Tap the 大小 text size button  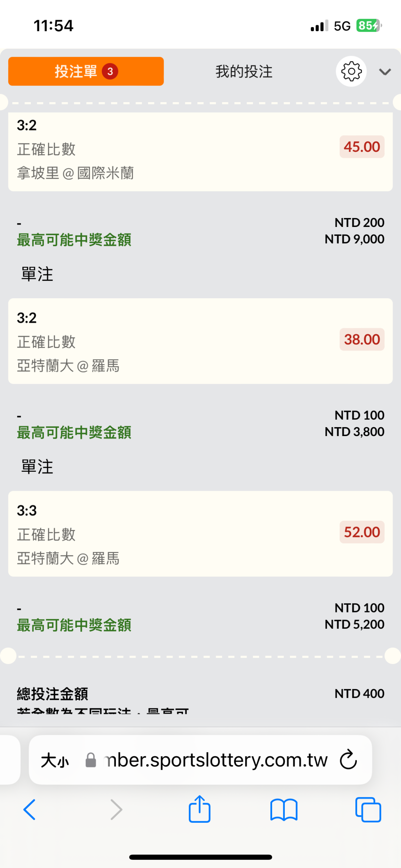point(55,760)
